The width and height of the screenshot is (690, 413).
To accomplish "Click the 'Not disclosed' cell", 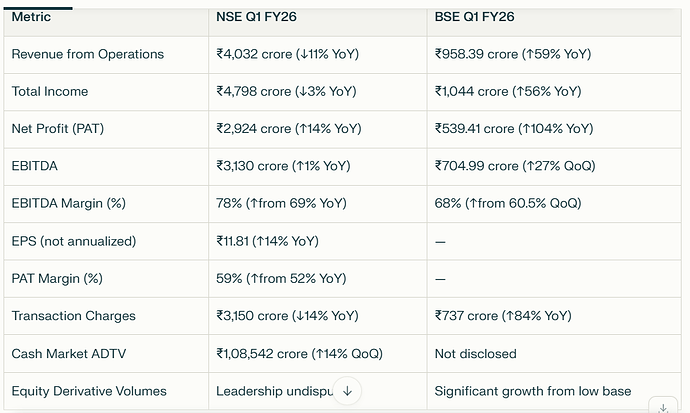I will [x=475, y=353].
